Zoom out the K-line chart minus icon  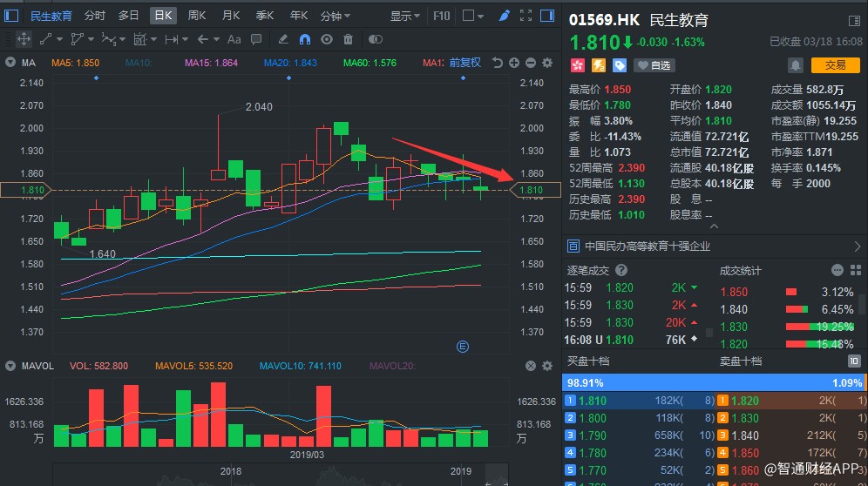531,63
